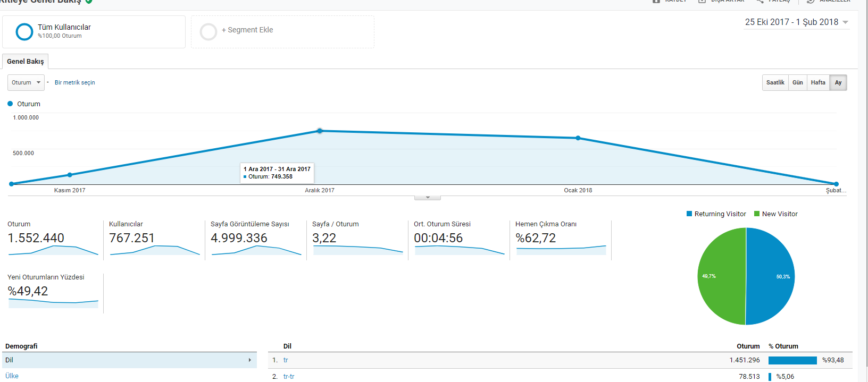This screenshot has height=382, width=868.
Task: Click the blue Oturum legend dot
Action: [x=10, y=104]
